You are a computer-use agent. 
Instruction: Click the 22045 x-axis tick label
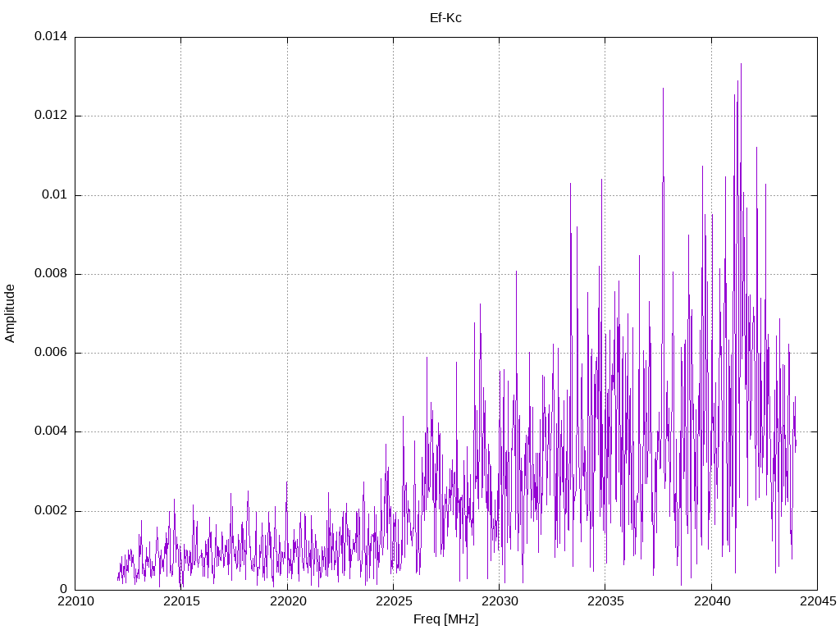[818, 601]
